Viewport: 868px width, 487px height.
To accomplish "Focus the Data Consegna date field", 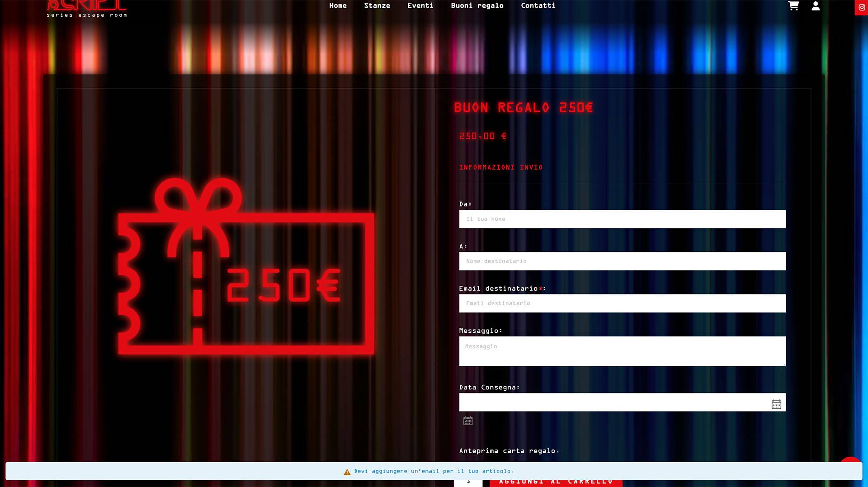I will 622,402.
